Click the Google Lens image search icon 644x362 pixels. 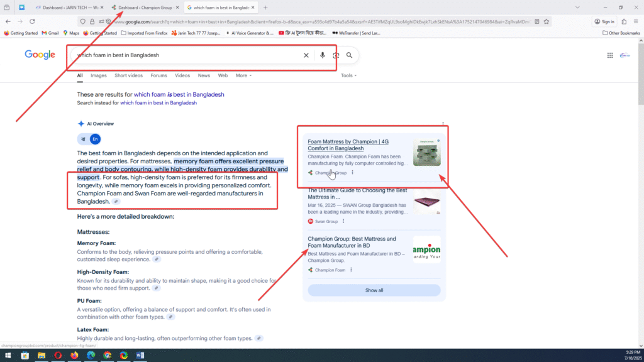336,55
